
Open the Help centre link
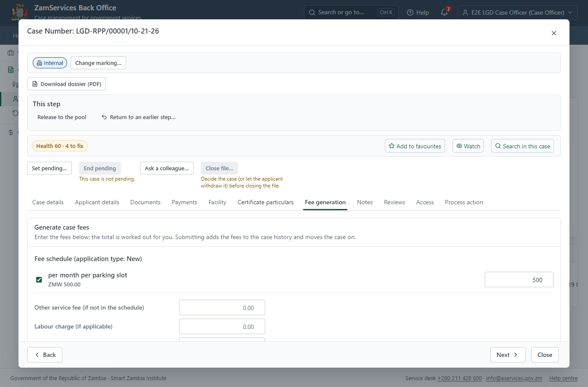[x=563, y=378]
